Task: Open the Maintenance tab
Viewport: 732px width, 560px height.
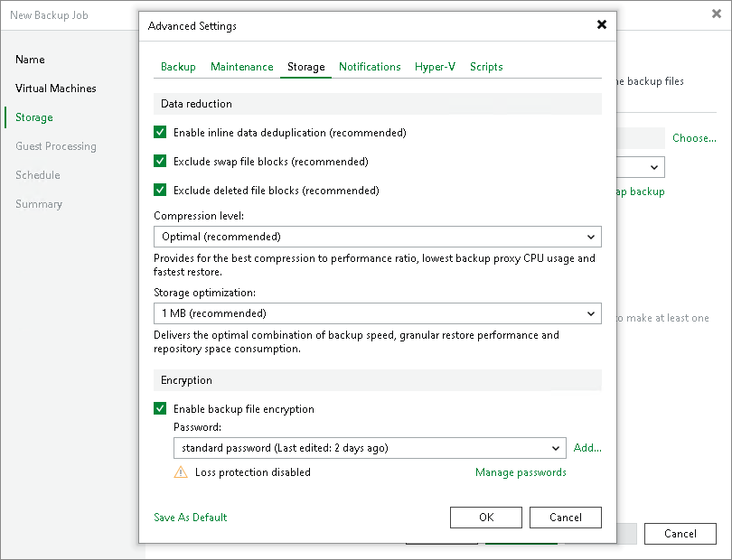Action: pyautogui.click(x=242, y=67)
